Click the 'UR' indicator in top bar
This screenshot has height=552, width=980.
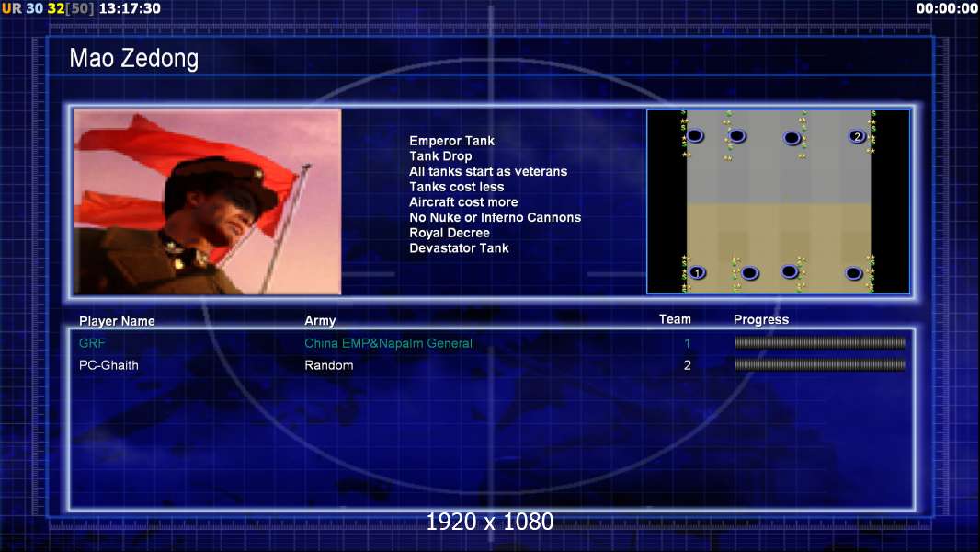coord(11,8)
